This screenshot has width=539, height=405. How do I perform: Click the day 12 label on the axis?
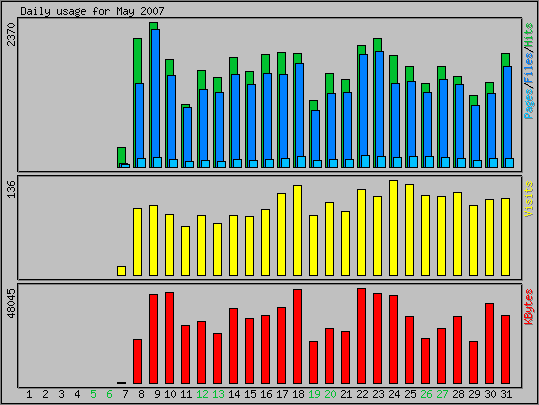pyautogui.click(x=202, y=394)
